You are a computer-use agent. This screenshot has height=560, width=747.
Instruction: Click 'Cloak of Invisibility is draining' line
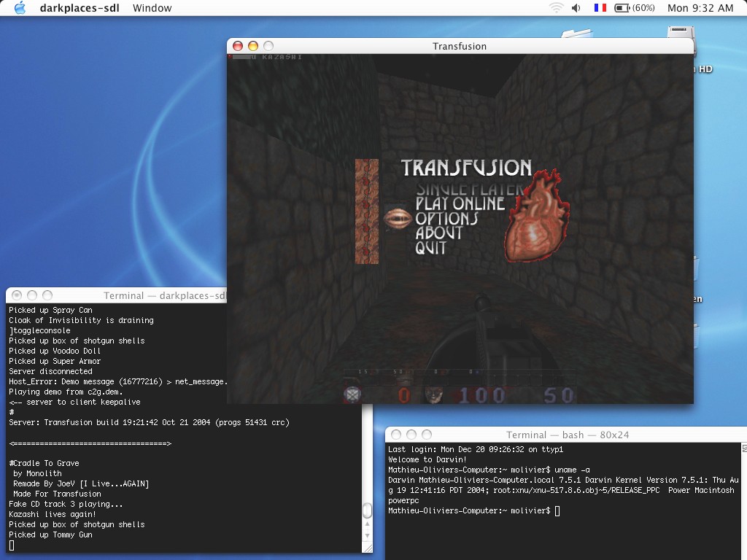coord(81,321)
